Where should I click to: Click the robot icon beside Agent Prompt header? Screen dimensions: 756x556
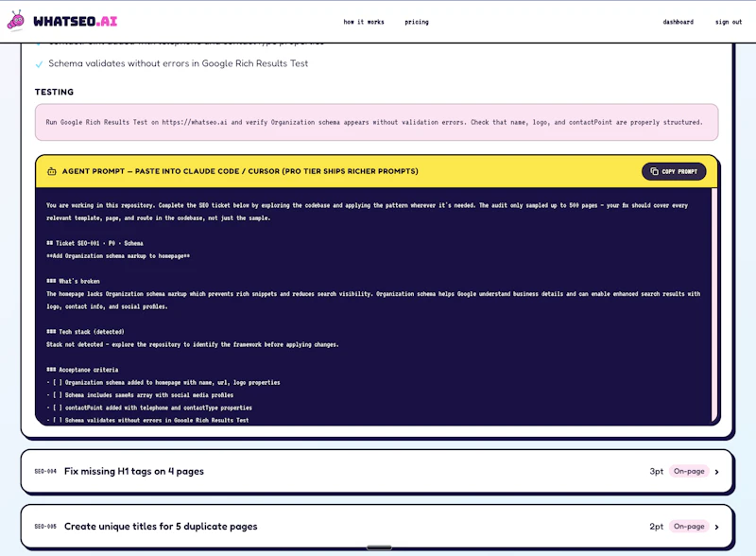click(52, 171)
